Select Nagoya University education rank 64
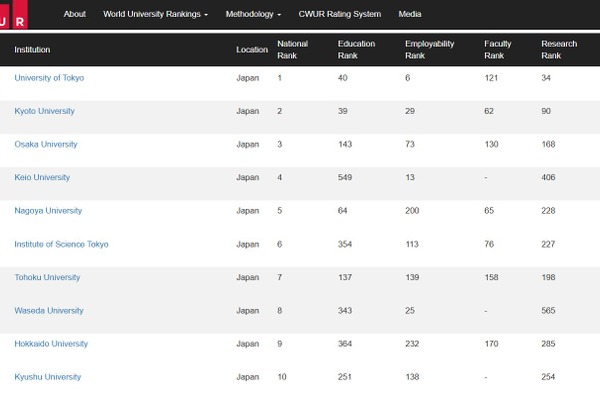 (342, 211)
